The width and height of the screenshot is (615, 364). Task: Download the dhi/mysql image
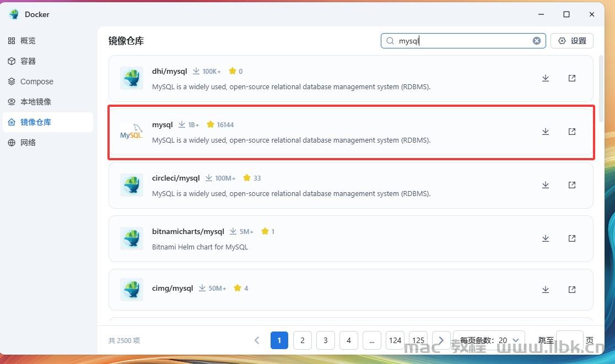point(545,78)
